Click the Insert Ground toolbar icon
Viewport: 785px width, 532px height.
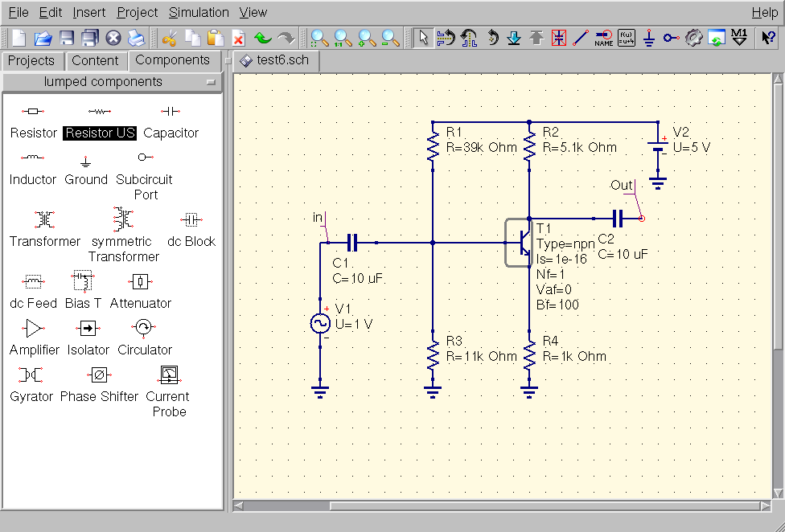649,38
